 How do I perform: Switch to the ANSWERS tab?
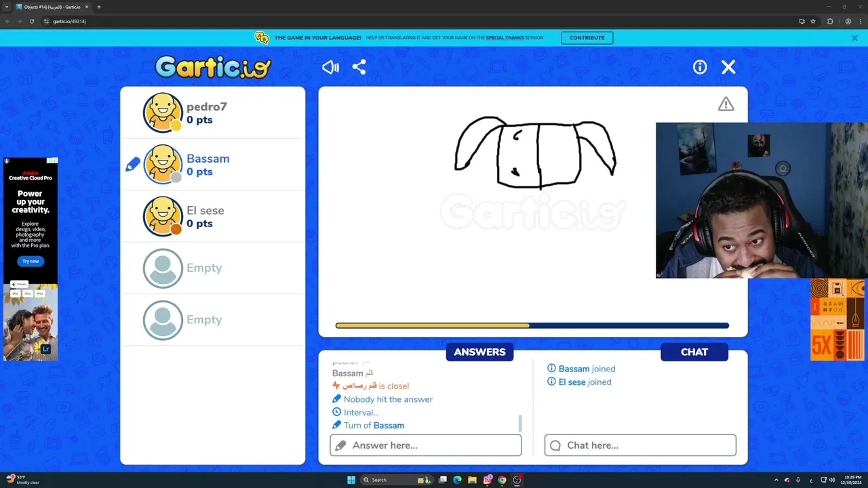point(479,352)
